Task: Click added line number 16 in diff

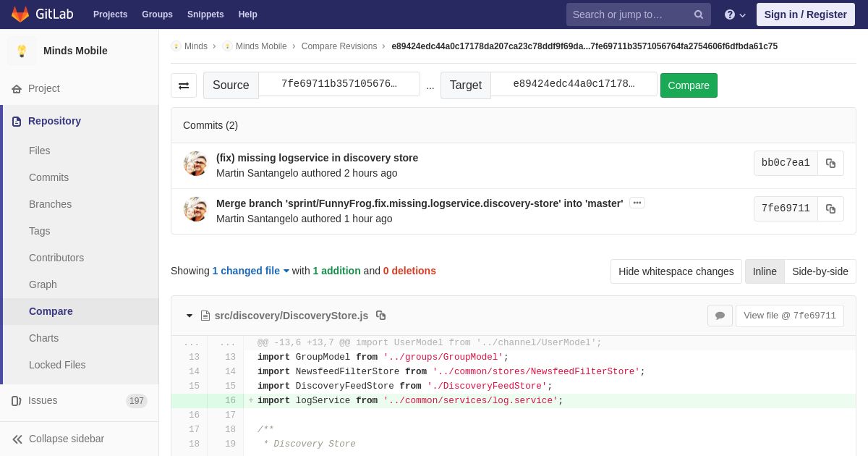Action: coord(230,401)
